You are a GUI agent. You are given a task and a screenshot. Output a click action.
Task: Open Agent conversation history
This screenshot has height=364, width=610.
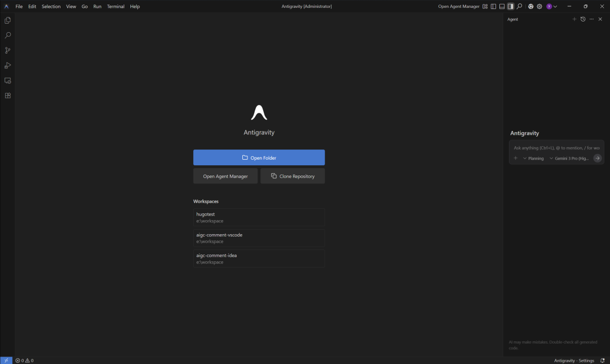pyautogui.click(x=583, y=19)
